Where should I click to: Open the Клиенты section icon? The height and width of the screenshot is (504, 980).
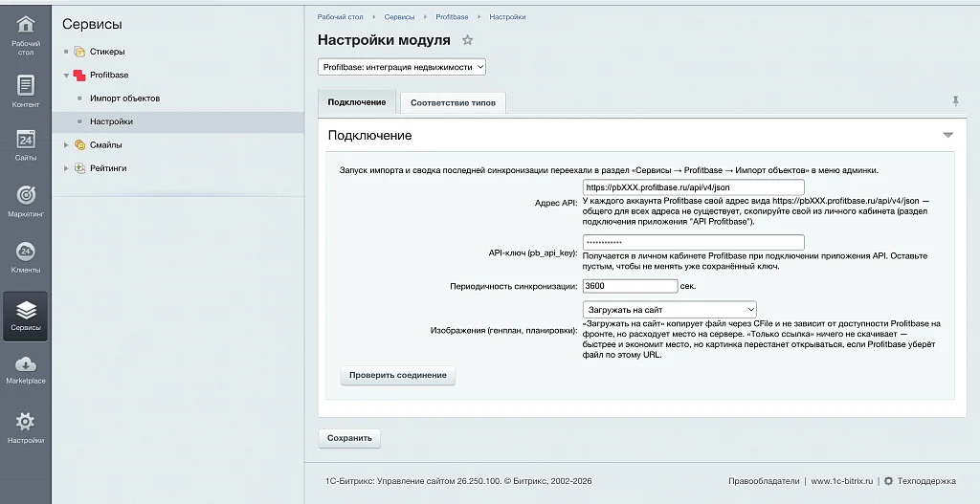coord(26,252)
